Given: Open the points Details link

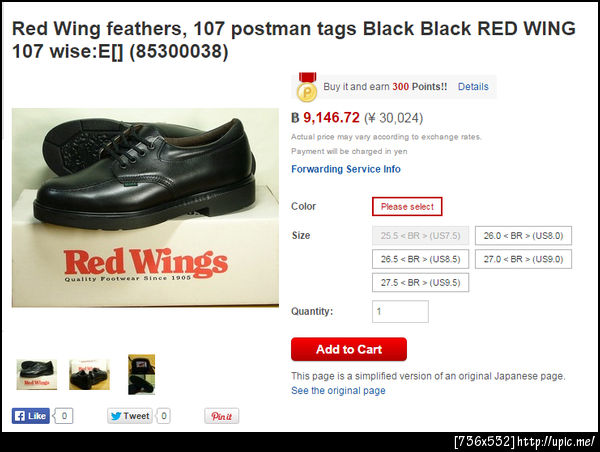Looking at the screenshot, I should coord(473,87).
